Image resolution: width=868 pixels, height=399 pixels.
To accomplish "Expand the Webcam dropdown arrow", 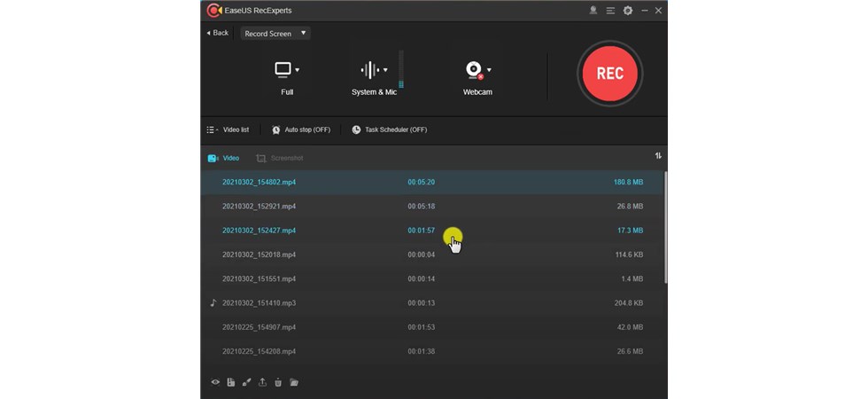I will 489,70.
